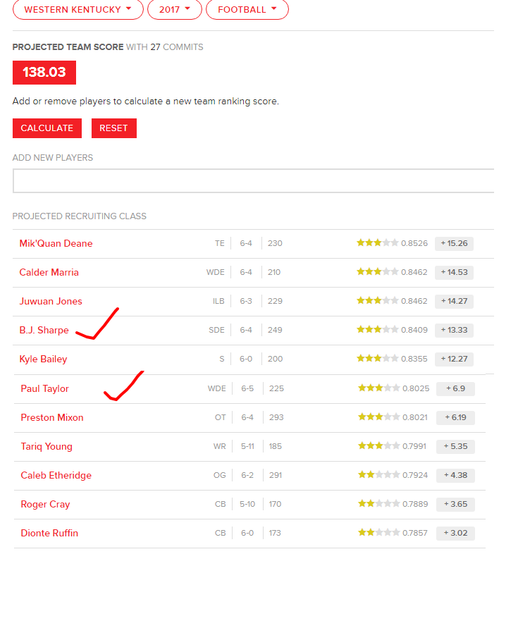The height and width of the screenshot is (640, 506).
Task: Click the OT position label
Action: coord(220,418)
